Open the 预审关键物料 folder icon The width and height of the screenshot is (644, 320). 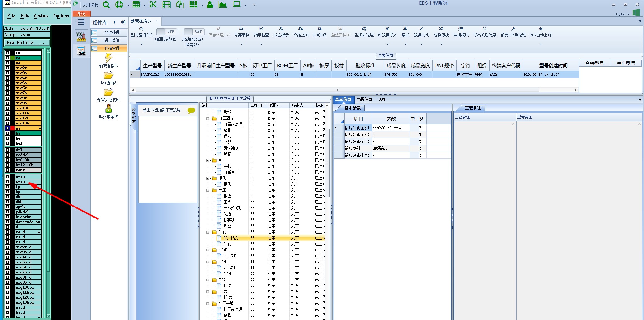[108, 92]
